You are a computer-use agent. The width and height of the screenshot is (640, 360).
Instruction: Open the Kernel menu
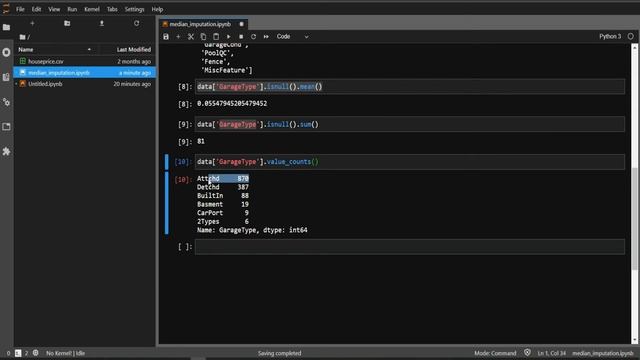(92, 9)
